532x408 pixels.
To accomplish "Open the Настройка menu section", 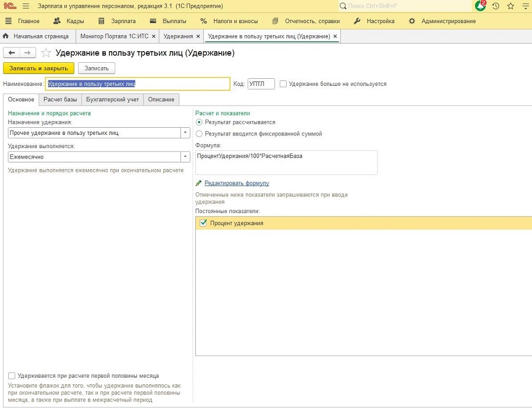I will tap(381, 21).
